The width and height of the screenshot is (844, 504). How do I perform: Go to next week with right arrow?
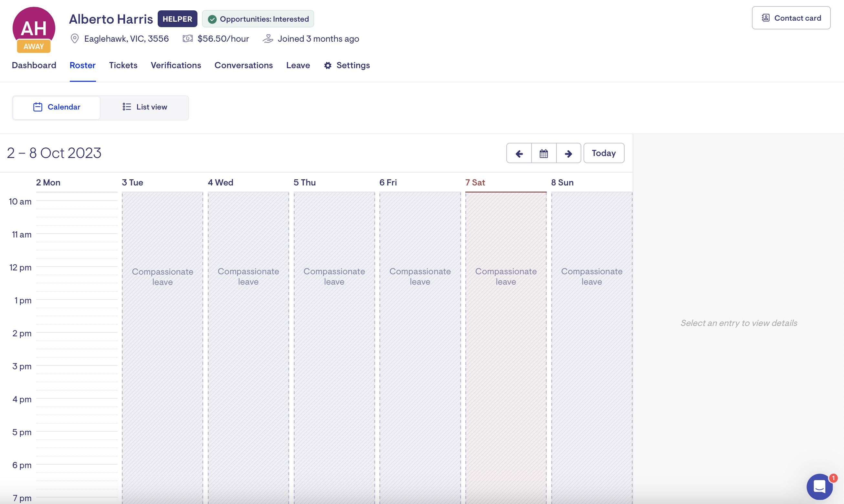pos(568,153)
